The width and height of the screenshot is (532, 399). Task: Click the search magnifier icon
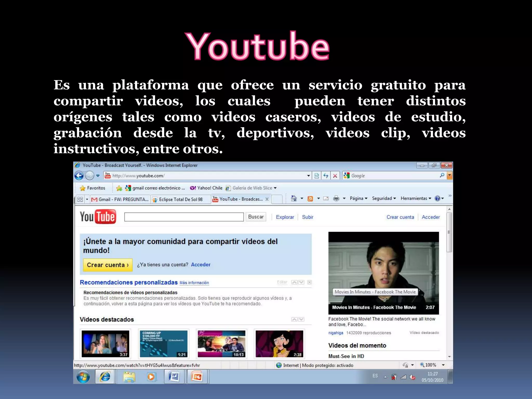coord(442,175)
